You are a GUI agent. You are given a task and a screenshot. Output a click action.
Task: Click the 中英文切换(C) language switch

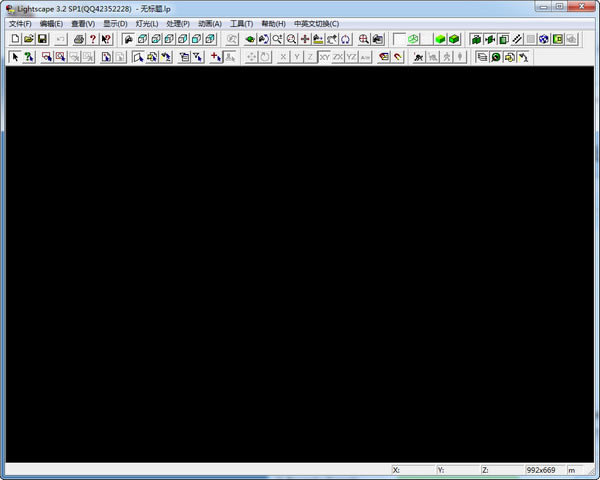[x=316, y=23]
